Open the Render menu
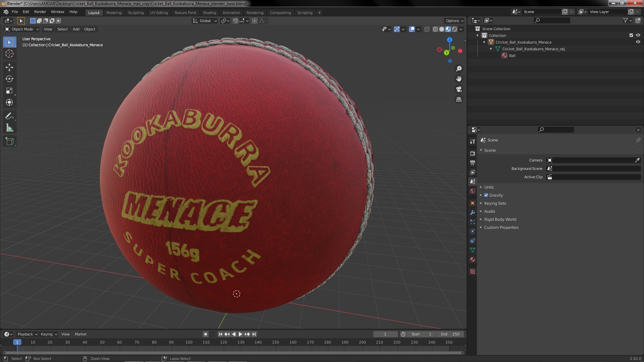Screen dimensions: 644x362 40,12
